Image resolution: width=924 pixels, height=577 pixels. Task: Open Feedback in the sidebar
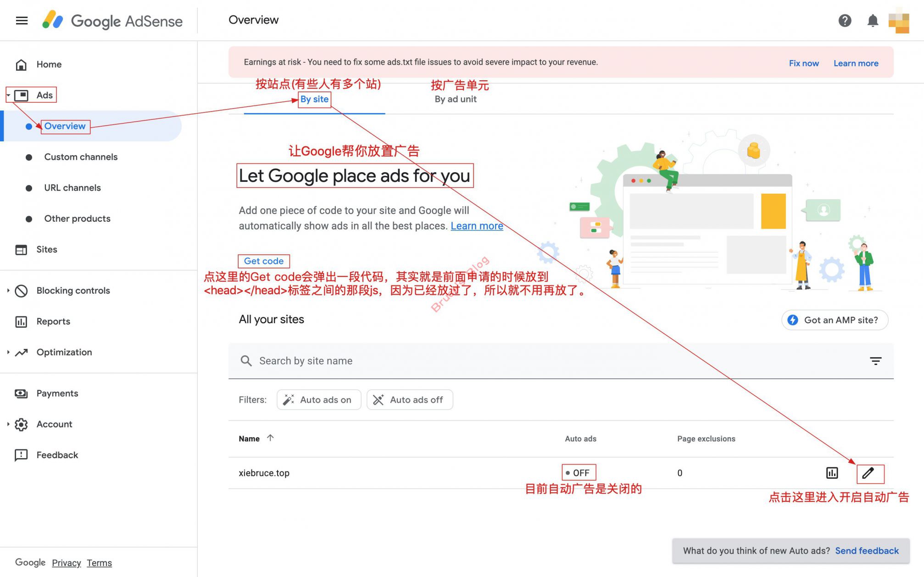pos(57,455)
